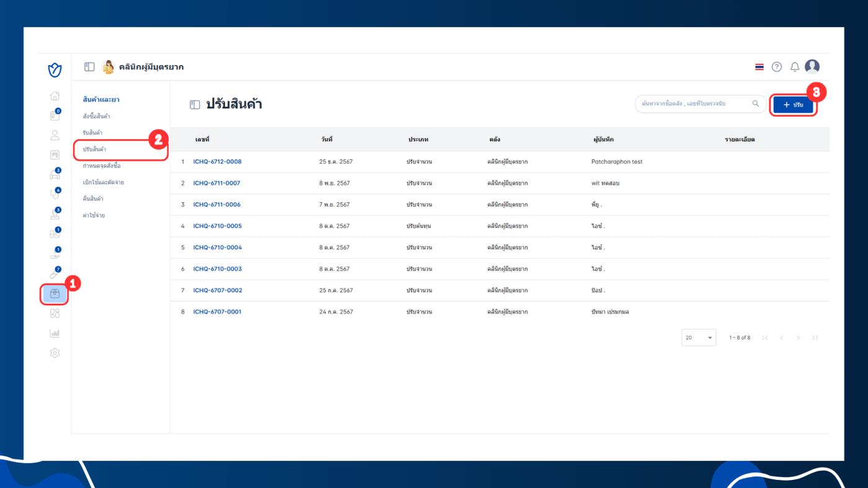Click the last page pagination arrow
Screen dimensions: 868x488
click(x=815, y=338)
